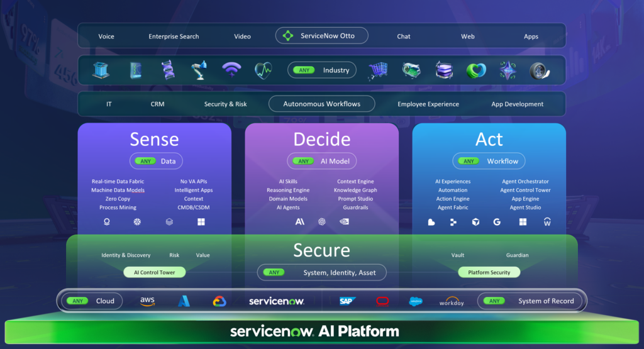
Task: Click the OpenAI logo in Decide panel
Action: click(321, 222)
